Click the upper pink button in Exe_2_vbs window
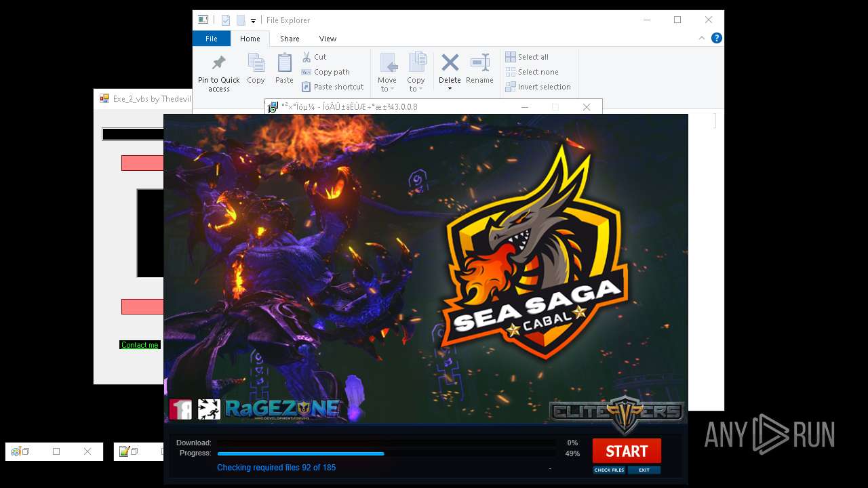 point(142,163)
